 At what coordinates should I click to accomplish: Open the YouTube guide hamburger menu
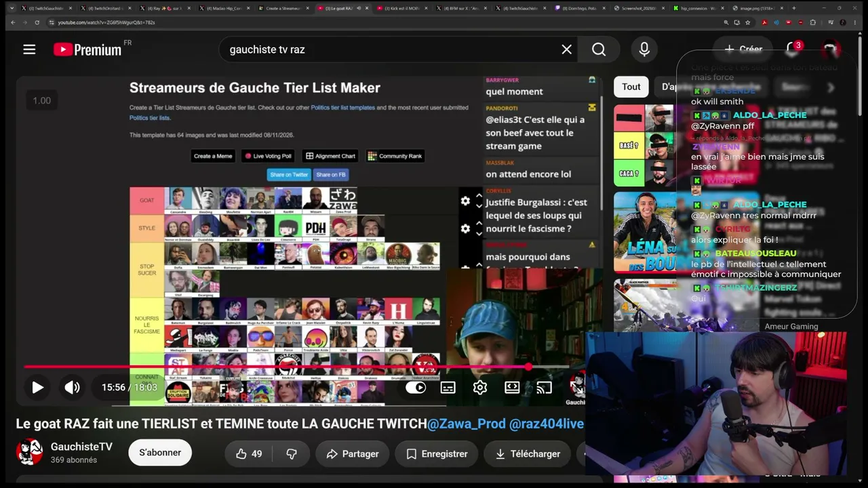tap(29, 49)
